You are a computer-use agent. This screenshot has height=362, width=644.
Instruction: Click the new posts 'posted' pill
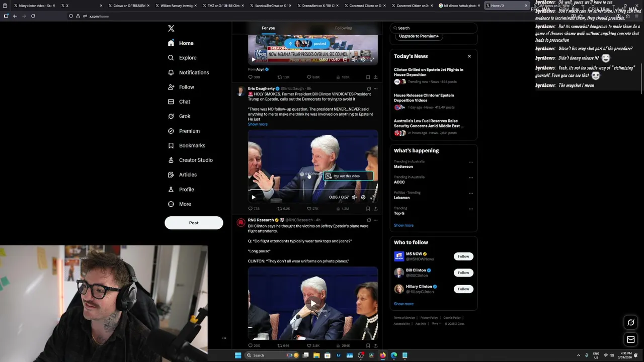click(x=307, y=44)
